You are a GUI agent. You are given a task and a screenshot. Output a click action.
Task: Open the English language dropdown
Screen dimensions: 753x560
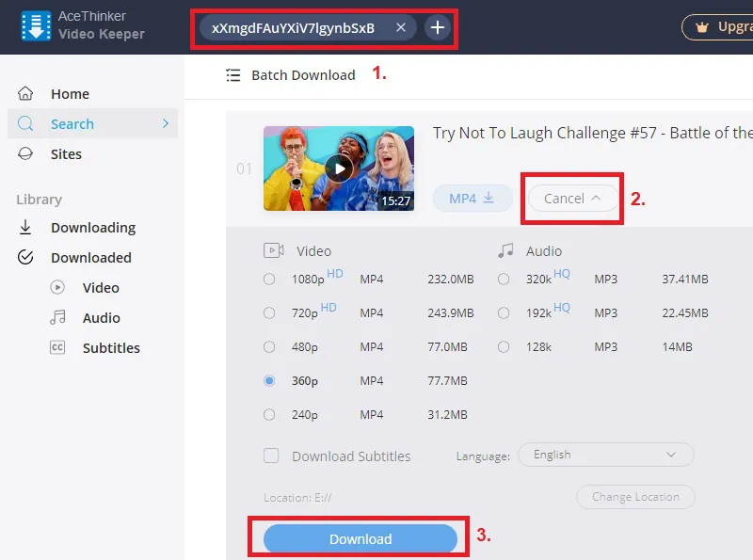coord(605,454)
